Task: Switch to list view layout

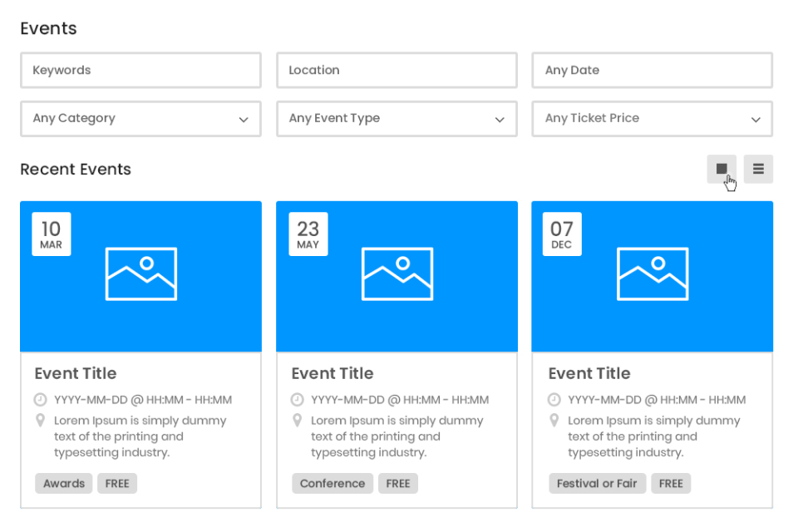Action: [x=758, y=169]
